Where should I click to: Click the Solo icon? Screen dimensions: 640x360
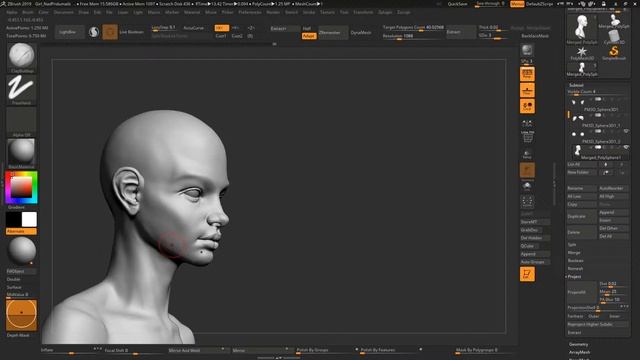[527, 187]
